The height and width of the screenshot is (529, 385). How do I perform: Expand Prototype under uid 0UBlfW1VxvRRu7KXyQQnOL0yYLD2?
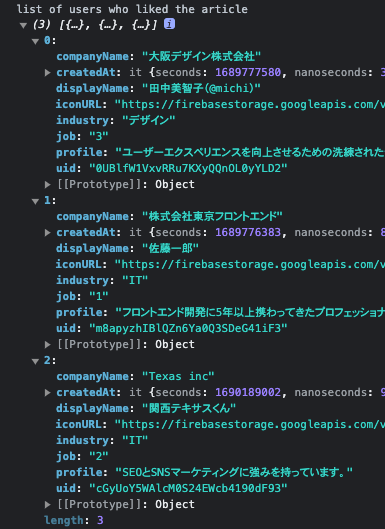tap(48, 185)
